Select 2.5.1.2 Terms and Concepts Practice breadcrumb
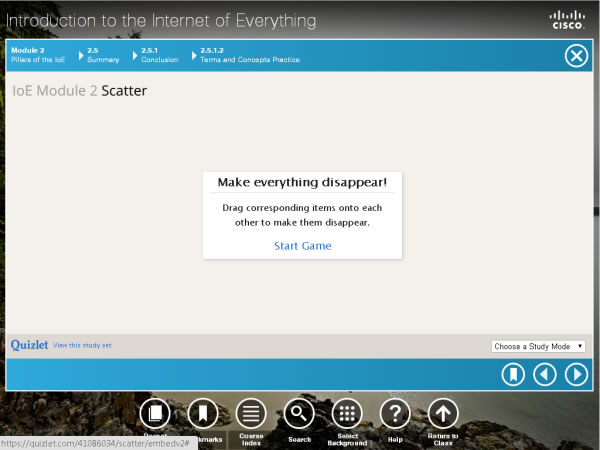This screenshot has height=450, width=600. pyautogui.click(x=249, y=55)
